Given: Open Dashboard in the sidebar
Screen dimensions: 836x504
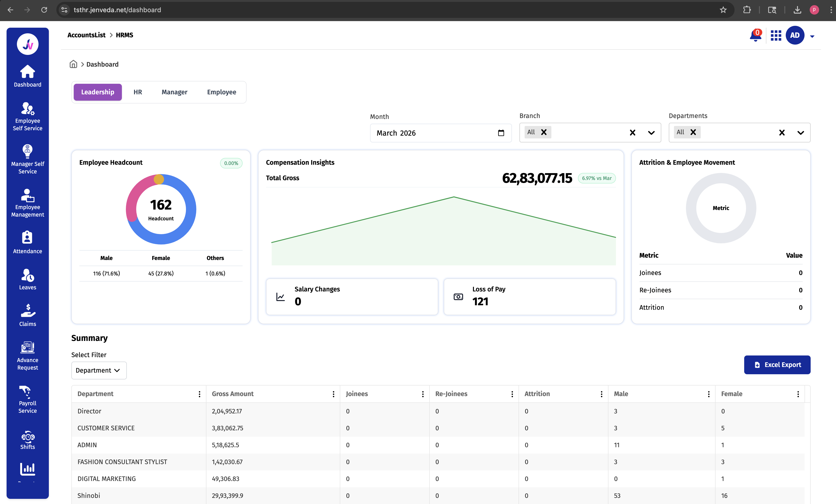Looking at the screenshot, I should [x=27, y=76].
